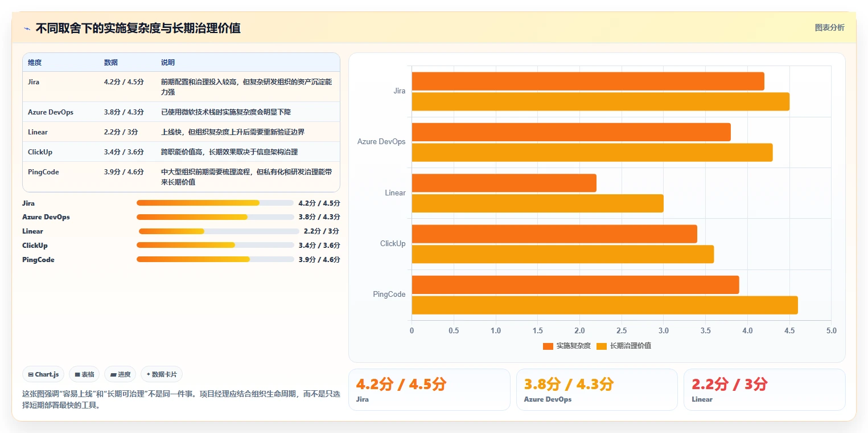Click the 3.4分 / 3.6分 value beside the ClickUp progress bar
Screen dimensions: 868x433
click(319, 246)
